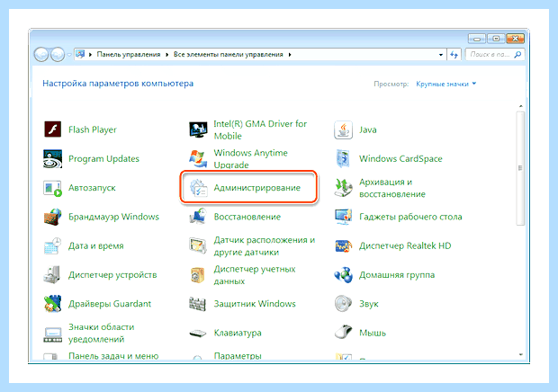Open the Java icon

(344, 129)
